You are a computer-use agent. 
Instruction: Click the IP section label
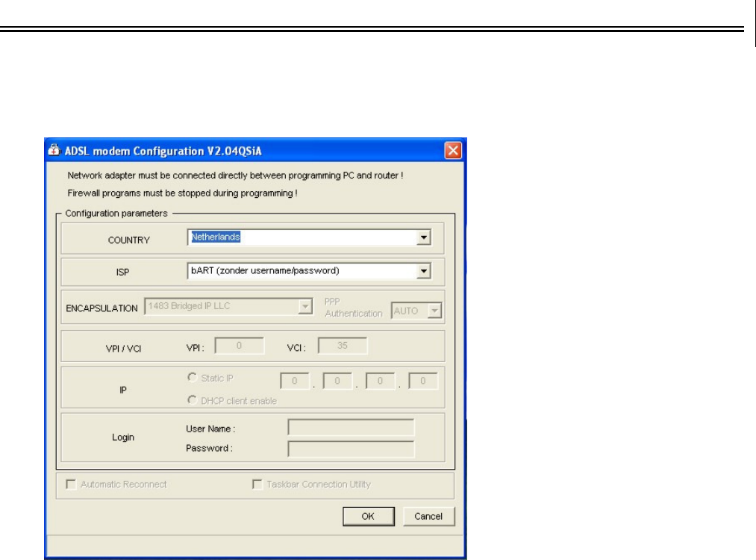[123, 390]
